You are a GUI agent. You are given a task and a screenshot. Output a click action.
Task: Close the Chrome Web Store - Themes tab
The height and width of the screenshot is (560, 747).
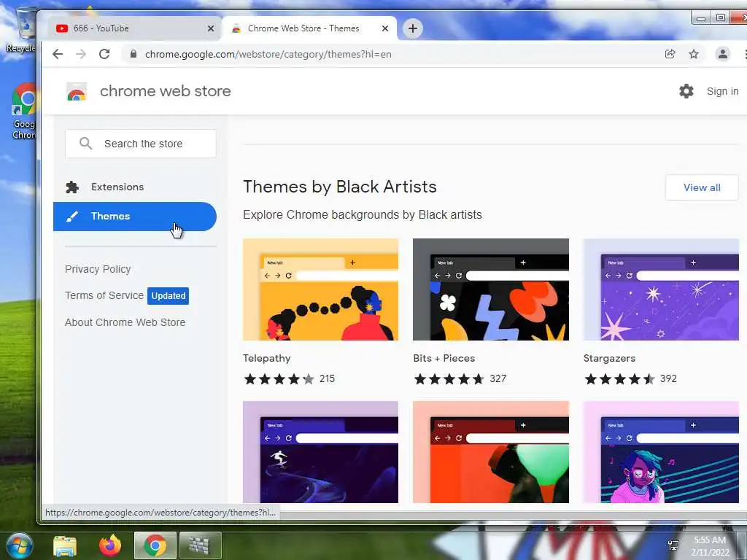click(x=385, y=28)
